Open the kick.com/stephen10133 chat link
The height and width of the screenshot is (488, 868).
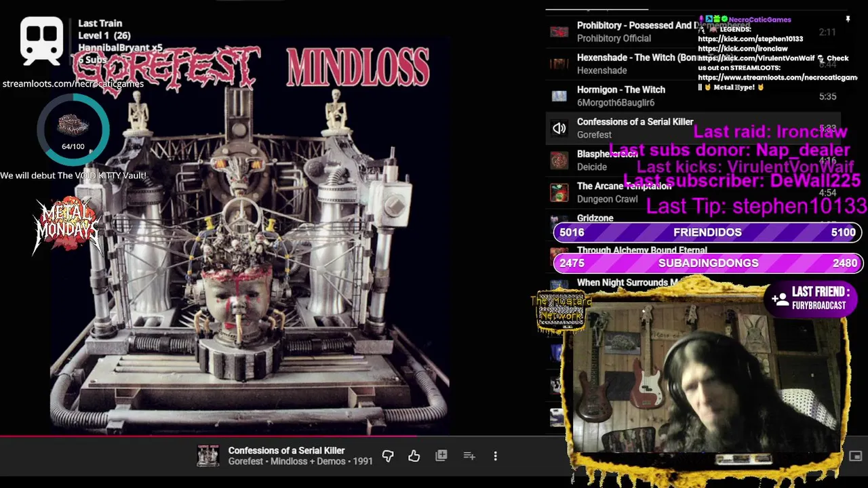pyautogui.click(x=750, y=39)
